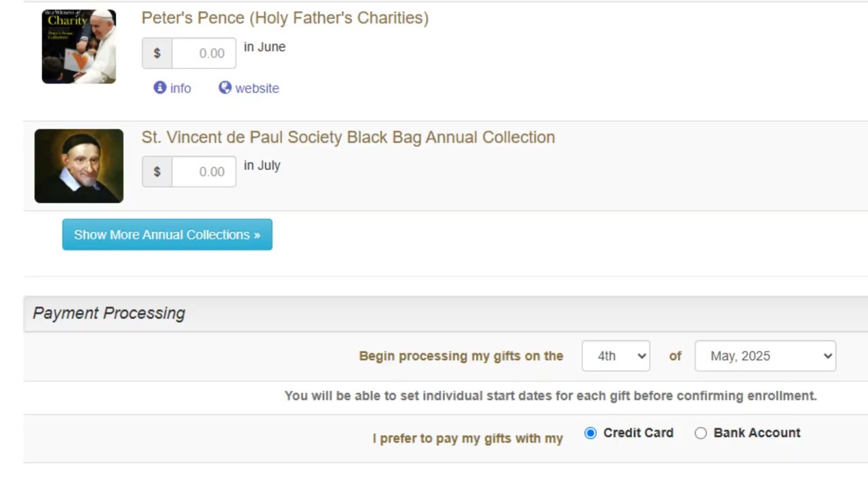
Task: Click the info circle icon under Peter's Pence
Action: [160, 87]
